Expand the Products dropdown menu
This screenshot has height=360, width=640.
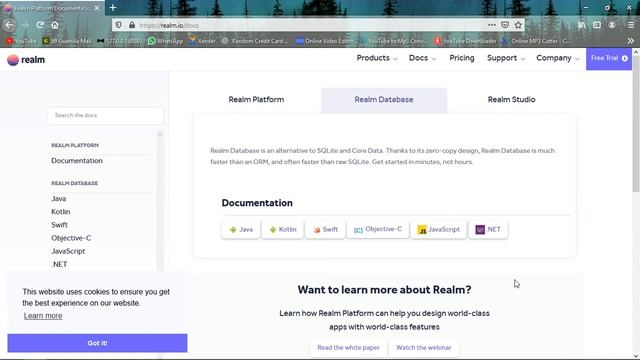377,58
